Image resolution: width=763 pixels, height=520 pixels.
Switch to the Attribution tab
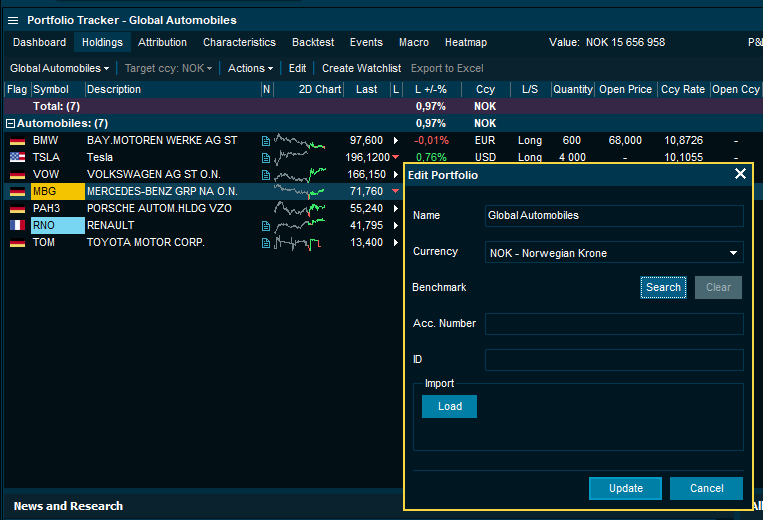[x=162, y=42]
